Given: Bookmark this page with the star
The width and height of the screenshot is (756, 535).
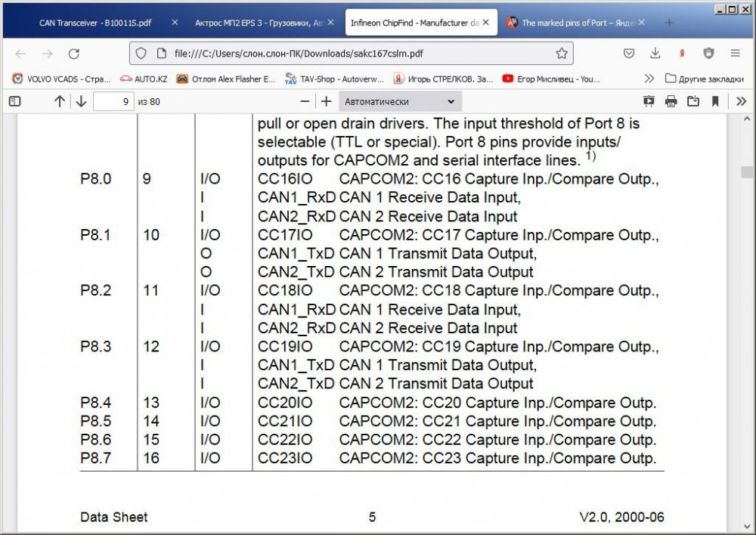Looking at the screenshot, I should (x=561, y=54).
